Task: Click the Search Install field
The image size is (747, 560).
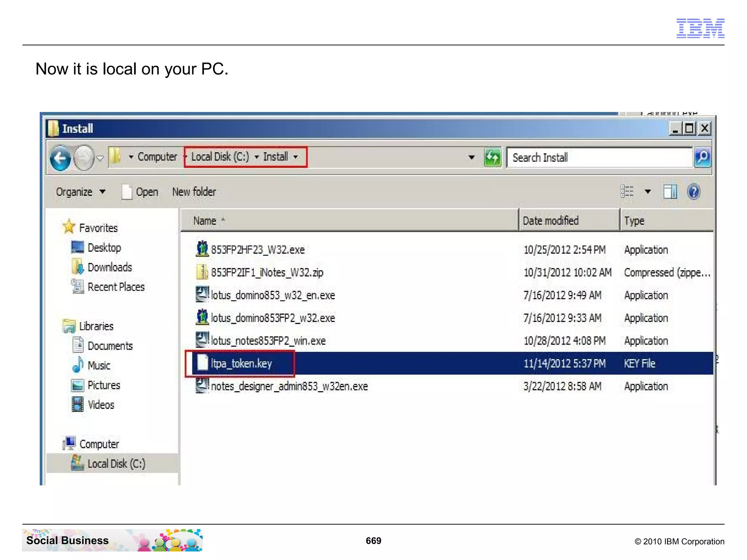Action: tap(599, 157)
